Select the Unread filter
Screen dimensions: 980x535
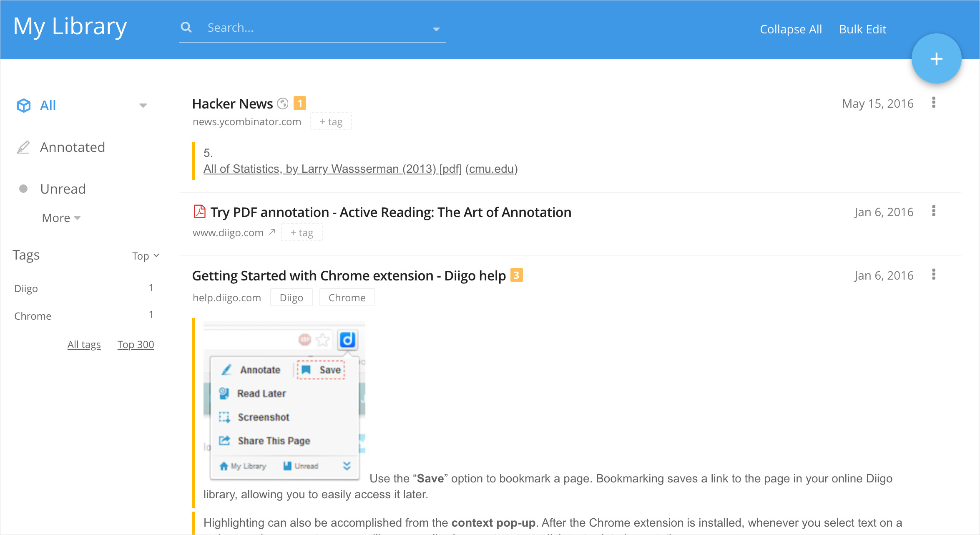click(x=63, y=189)
